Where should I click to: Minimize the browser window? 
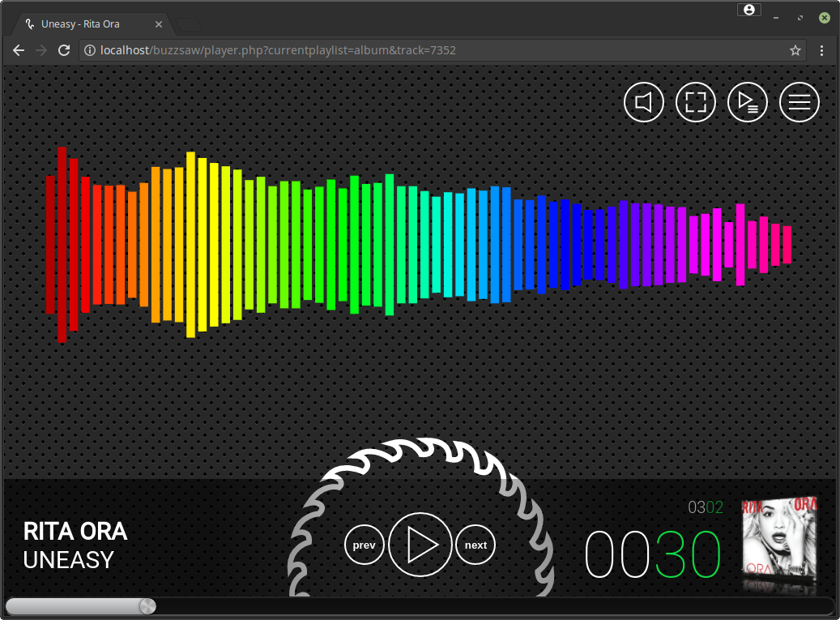[x=776, y=18]
